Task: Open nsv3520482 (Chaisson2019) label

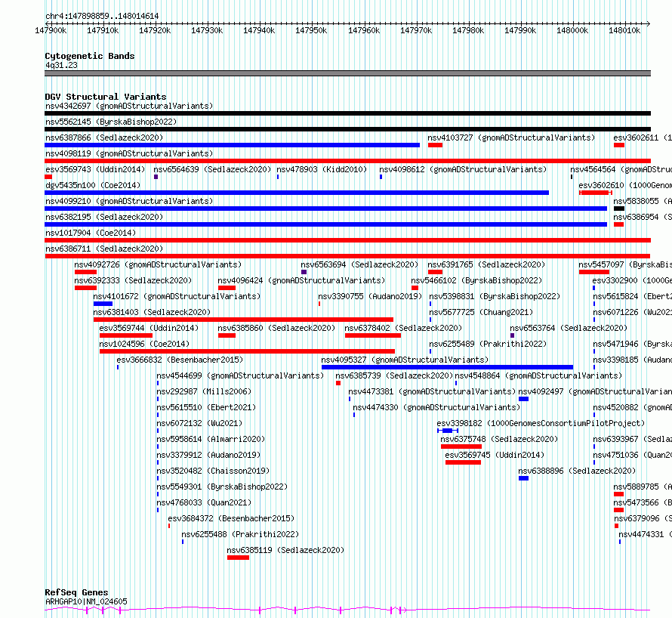Action: pos(213,471)
